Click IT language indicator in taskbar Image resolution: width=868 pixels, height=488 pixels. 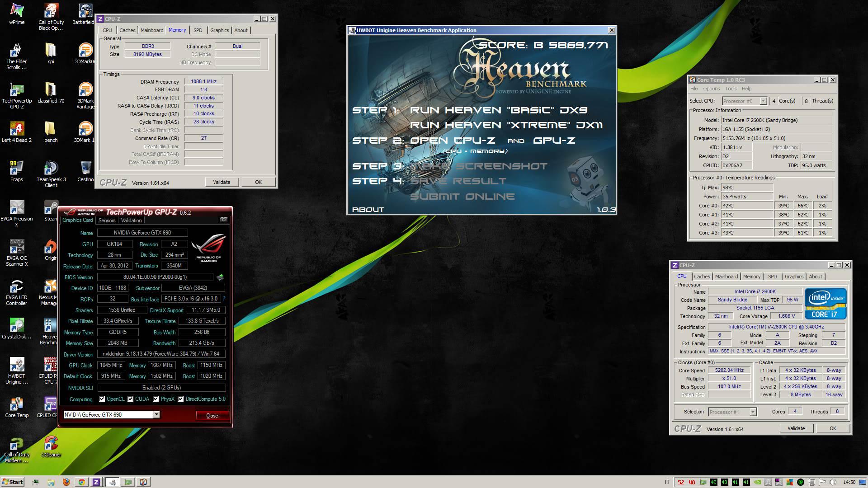coord(668,482)
